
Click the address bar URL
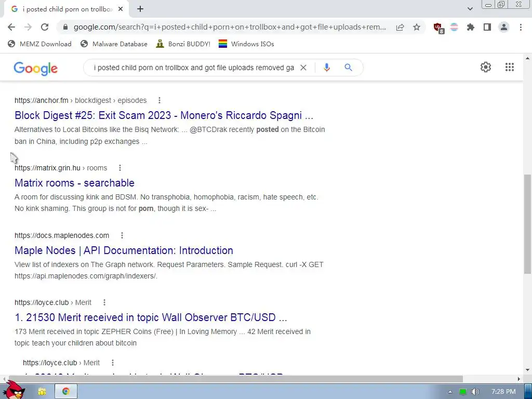click(x=230, y=27)
